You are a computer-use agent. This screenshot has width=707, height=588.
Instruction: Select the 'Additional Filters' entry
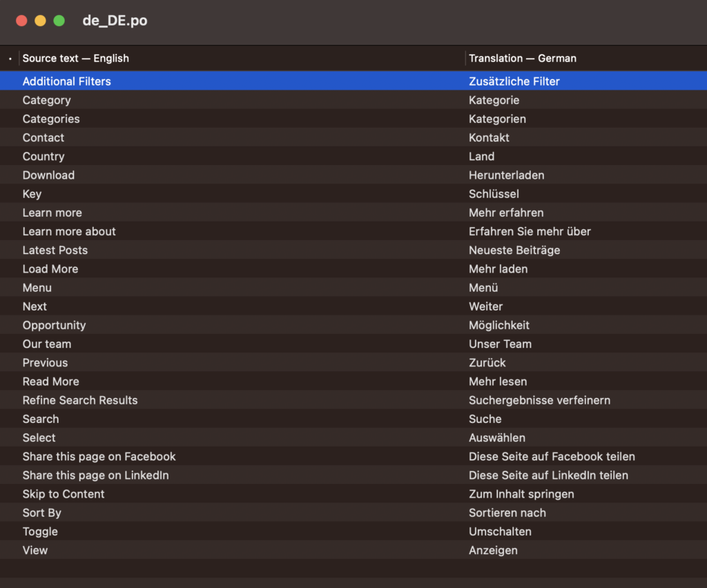click(66, 81)
